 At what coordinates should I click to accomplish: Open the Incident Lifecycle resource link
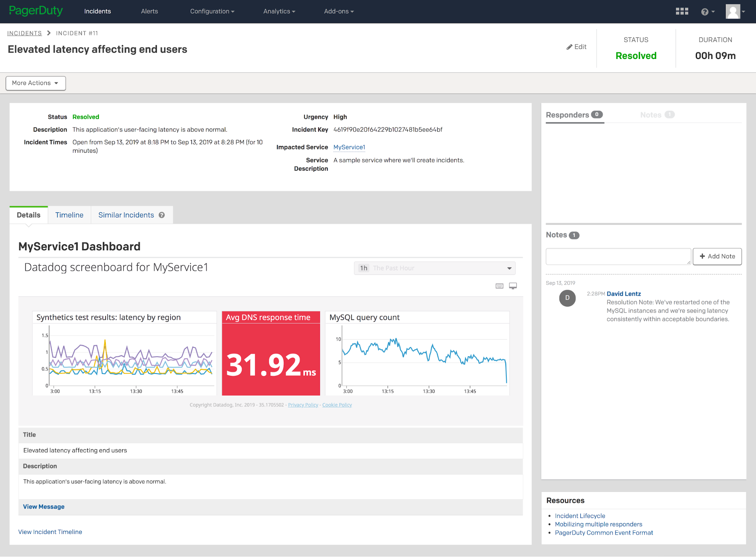pos(579,515)
